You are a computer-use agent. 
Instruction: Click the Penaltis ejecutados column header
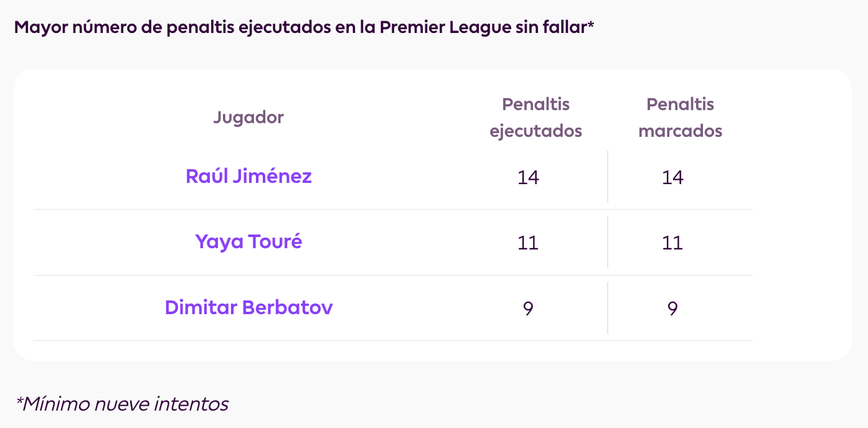(535, 118)
